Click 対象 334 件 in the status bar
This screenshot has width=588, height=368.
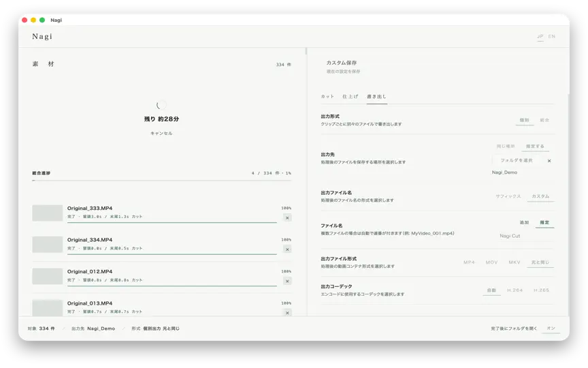point(42,328)
